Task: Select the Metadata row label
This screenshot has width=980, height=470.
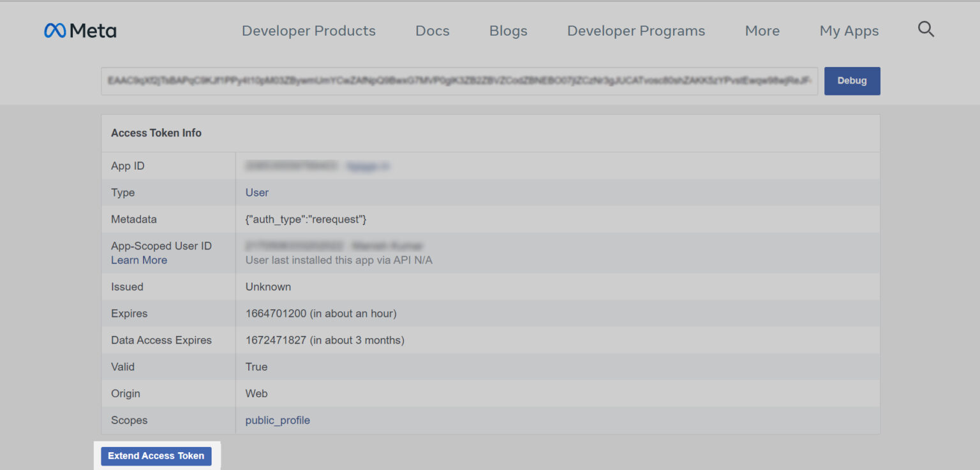Action: [x=134, y=219]
